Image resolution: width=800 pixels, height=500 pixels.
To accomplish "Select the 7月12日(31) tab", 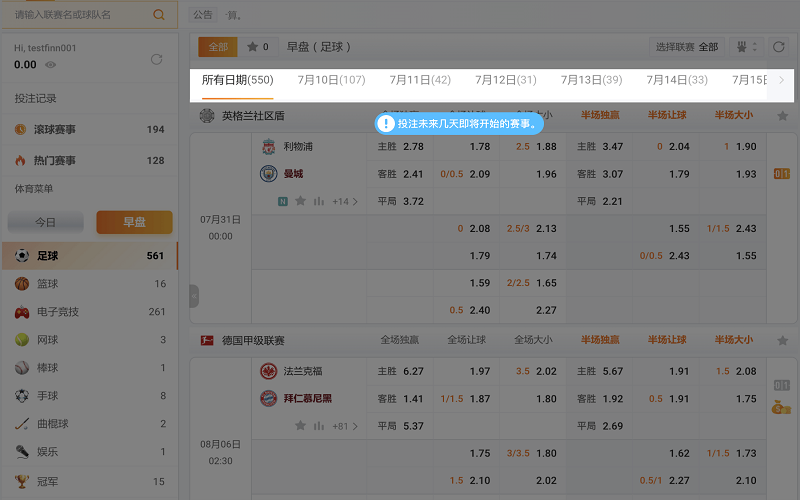I will click(x=506, y=80).
